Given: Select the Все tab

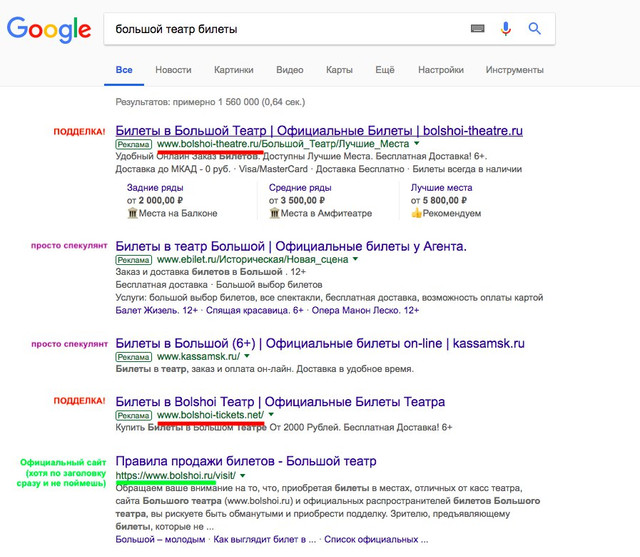Looking at the screenshot, I should click(124, 70).
